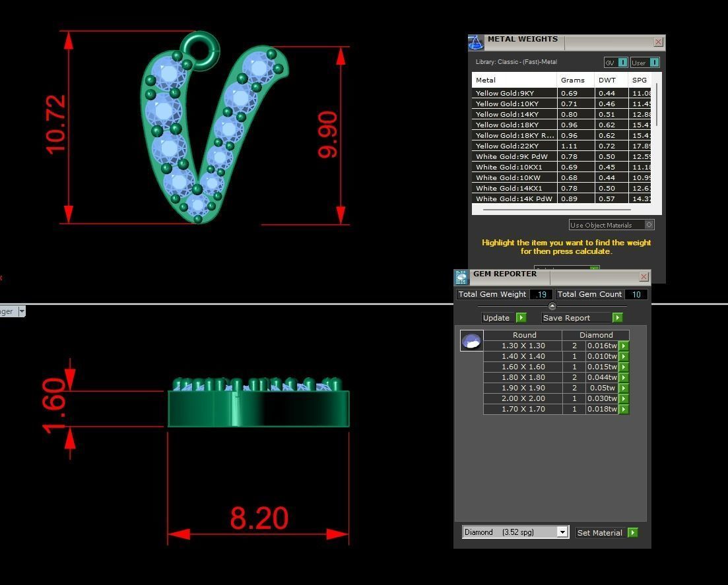
Task: Click the 9.90 dimension label
Action: (x=328, y=135)
